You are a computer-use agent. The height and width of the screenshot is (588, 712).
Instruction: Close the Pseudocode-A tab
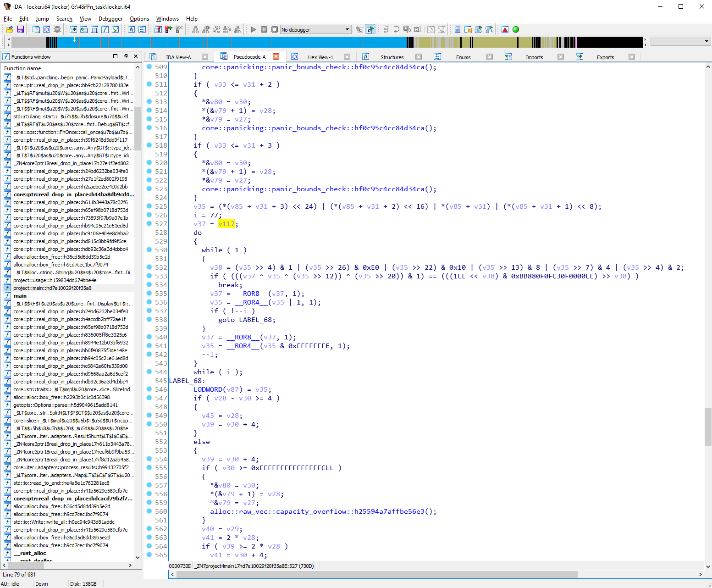(276, 56)
